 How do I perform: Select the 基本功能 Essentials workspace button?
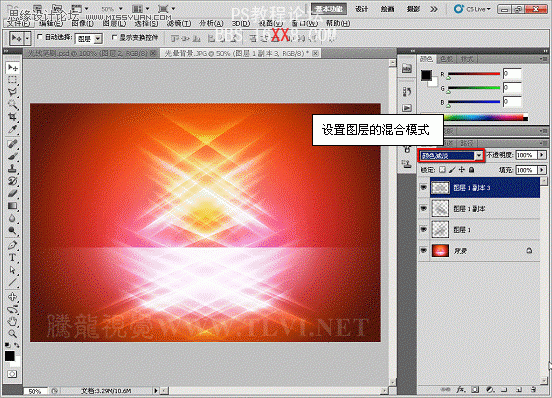pos(329,9)
